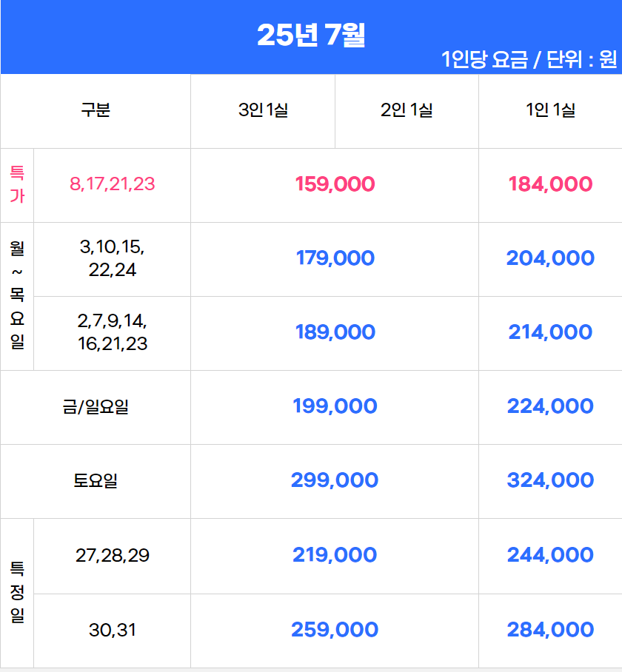Image resolution: width=622 pixels, height=672 pixels.
Task: Click the 259,000 price for 30,31
Action: [x=335, y=630]
